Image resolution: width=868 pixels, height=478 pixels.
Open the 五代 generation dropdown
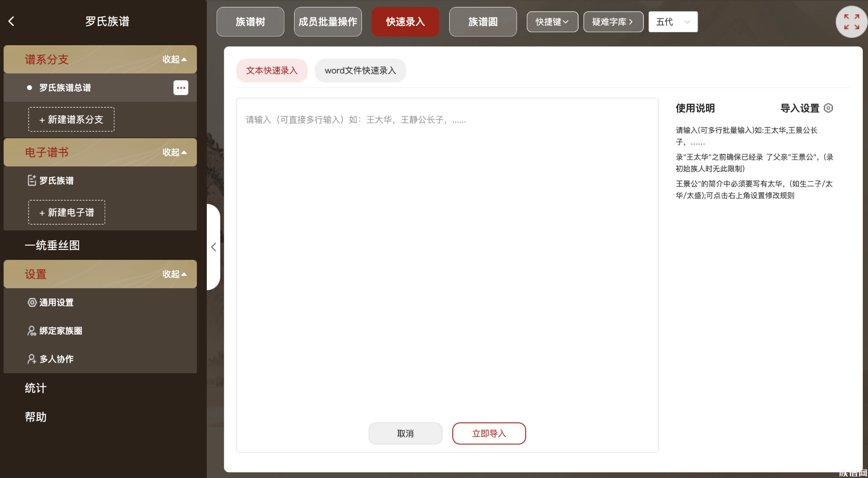[673, 21]
